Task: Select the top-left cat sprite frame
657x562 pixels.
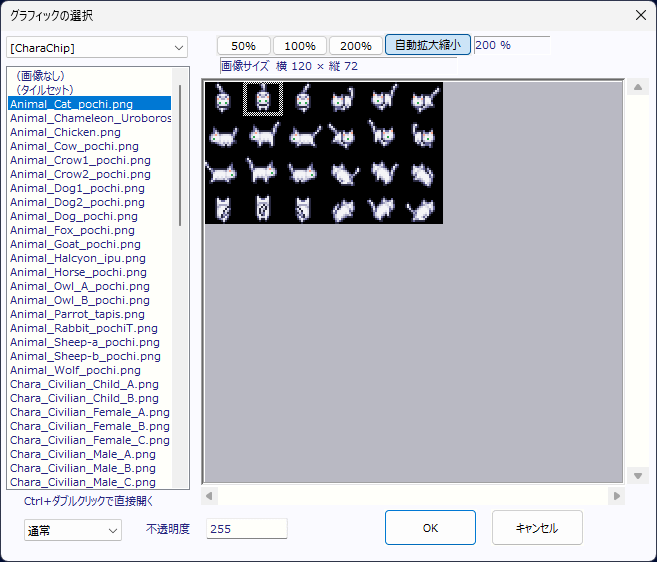Action: point(224,99)
